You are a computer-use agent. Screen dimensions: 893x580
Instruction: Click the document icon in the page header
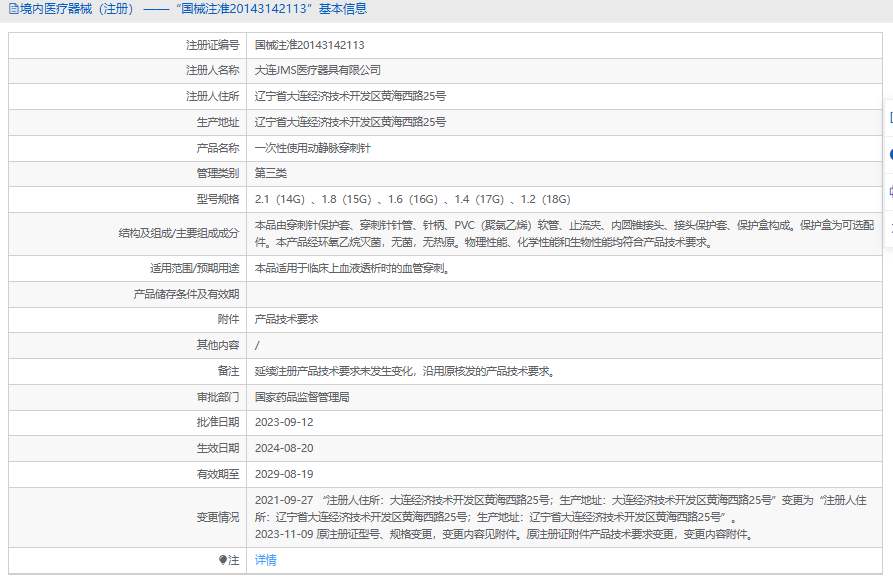pyautogui.click(x=14, y=9)
